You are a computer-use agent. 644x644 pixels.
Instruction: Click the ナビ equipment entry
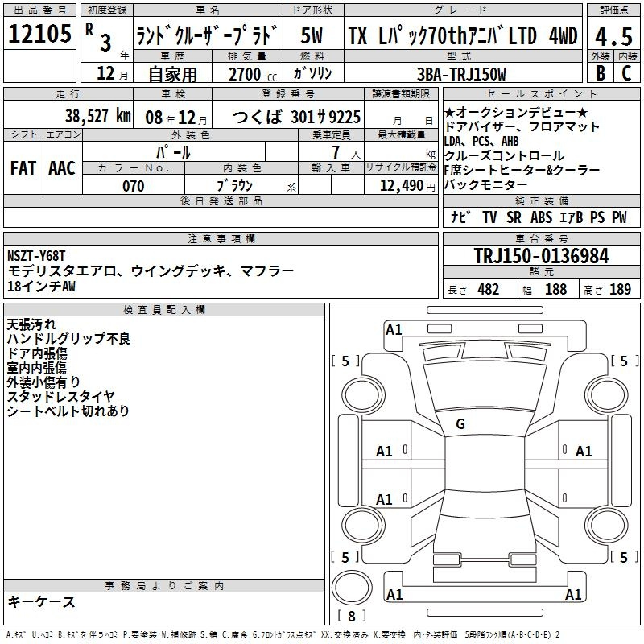[x=460, y=217]
